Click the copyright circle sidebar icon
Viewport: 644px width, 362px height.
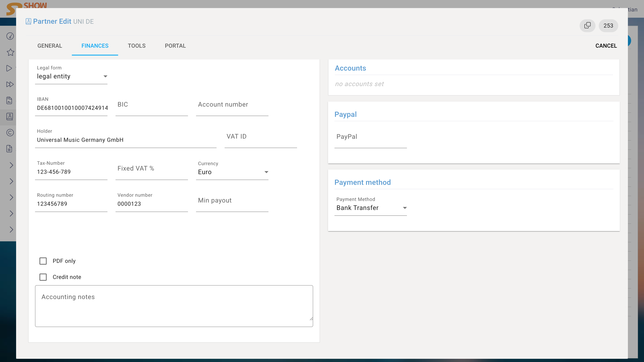pos(10,132)
